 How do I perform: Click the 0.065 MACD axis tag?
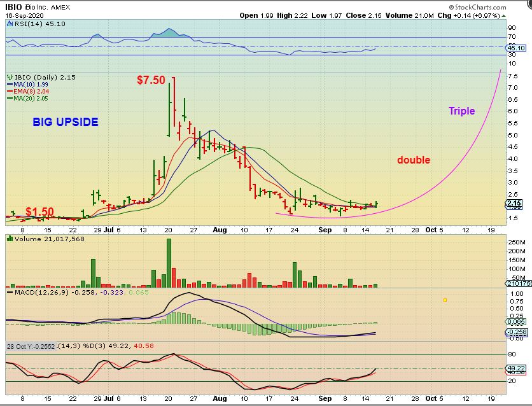pos(516,321)
